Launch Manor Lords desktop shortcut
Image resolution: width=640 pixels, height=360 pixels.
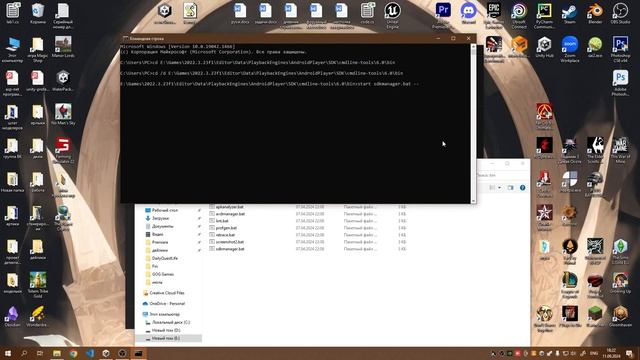coord(63,47)
